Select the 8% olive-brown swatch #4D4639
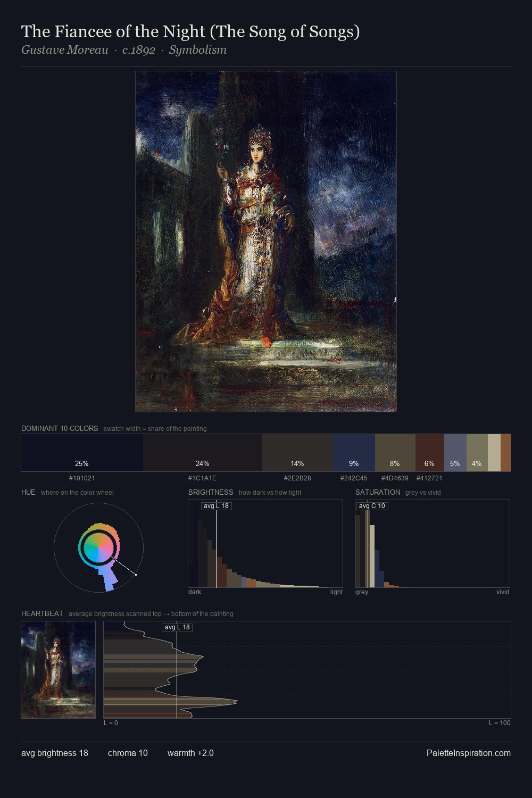 pos(395,453)
